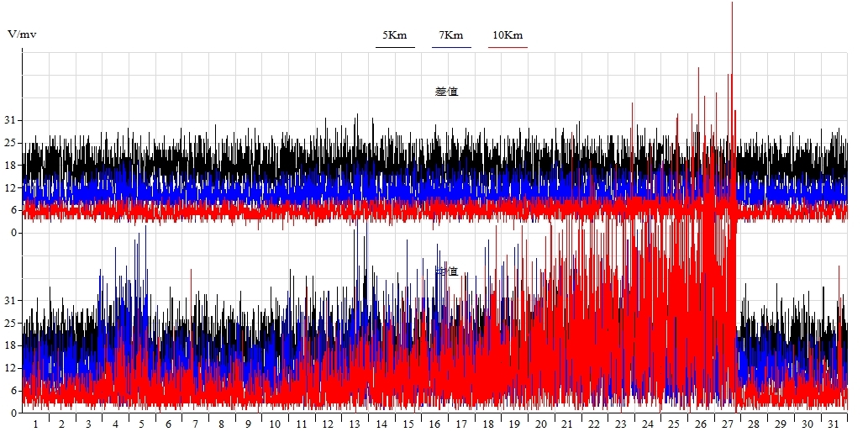Select day 10 on the x-axis

(x=275, y=424)
